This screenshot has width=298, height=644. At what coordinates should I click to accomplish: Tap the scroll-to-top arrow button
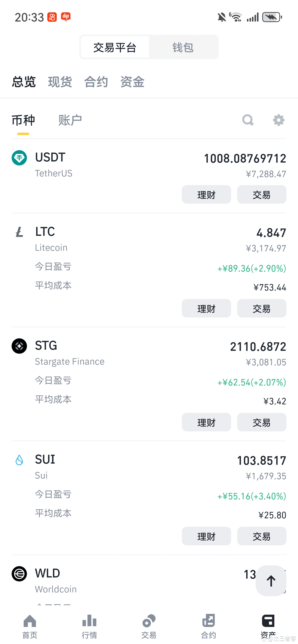[x=271, y=581]
